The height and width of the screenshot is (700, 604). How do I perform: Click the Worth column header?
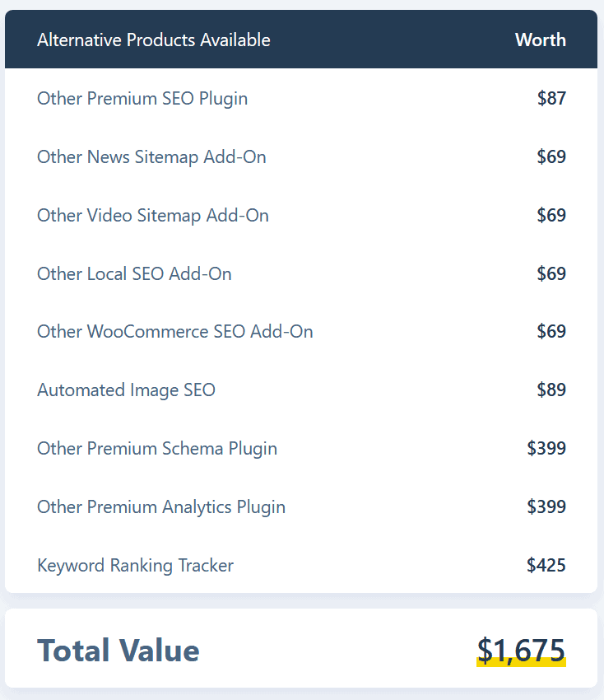[540, 40]
